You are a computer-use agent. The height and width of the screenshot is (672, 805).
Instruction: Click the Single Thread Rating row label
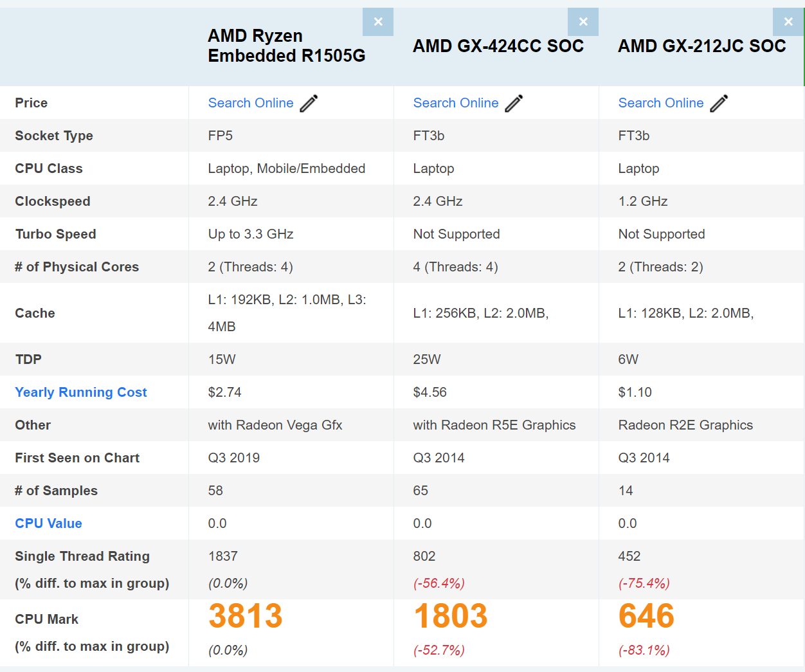(x=82, y=556)
